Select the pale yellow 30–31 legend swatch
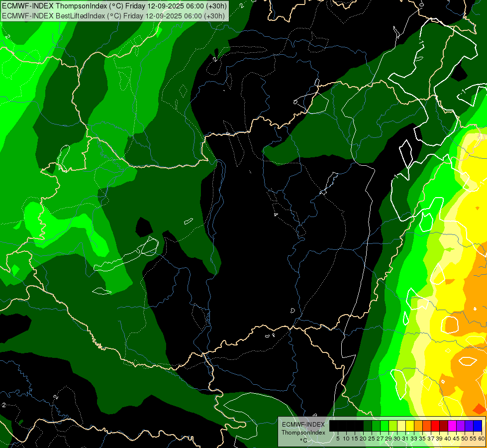The height and width of the screenshot is (448, 487). click(x=401, y=426)
